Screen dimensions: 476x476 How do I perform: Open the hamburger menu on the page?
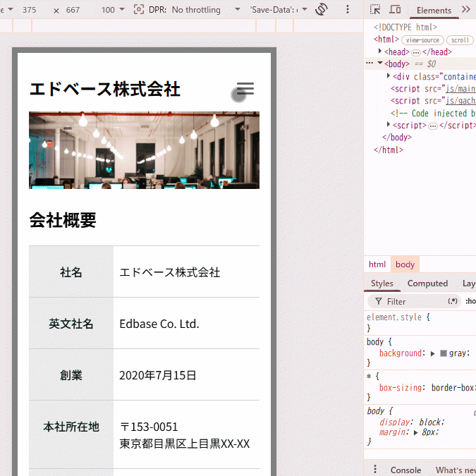[x=245, y=88]
